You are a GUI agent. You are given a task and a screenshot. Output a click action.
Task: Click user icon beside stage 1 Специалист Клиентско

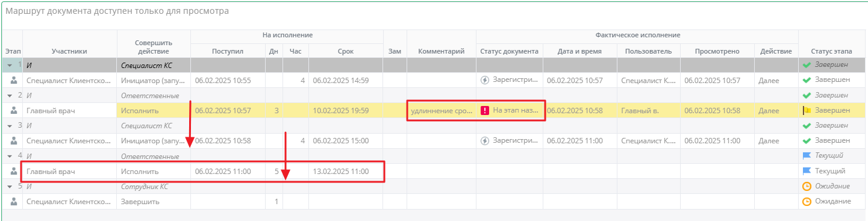coord(13,80)
